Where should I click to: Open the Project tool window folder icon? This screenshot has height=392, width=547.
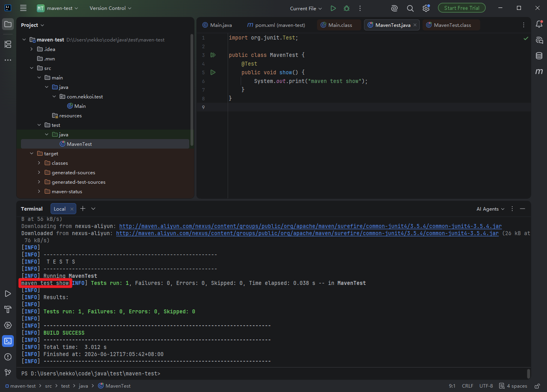(x=8, y=24)
